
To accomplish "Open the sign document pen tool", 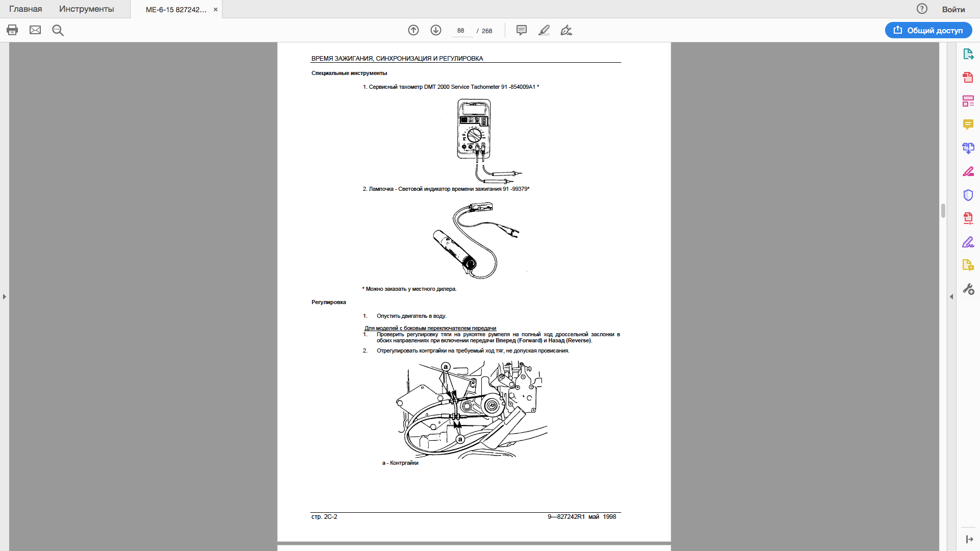I will 566,30.
